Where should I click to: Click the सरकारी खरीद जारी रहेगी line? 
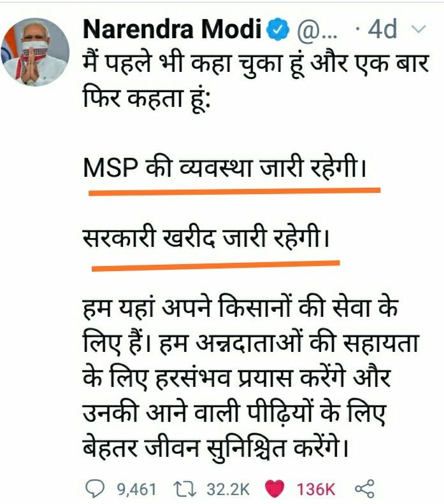206,239
